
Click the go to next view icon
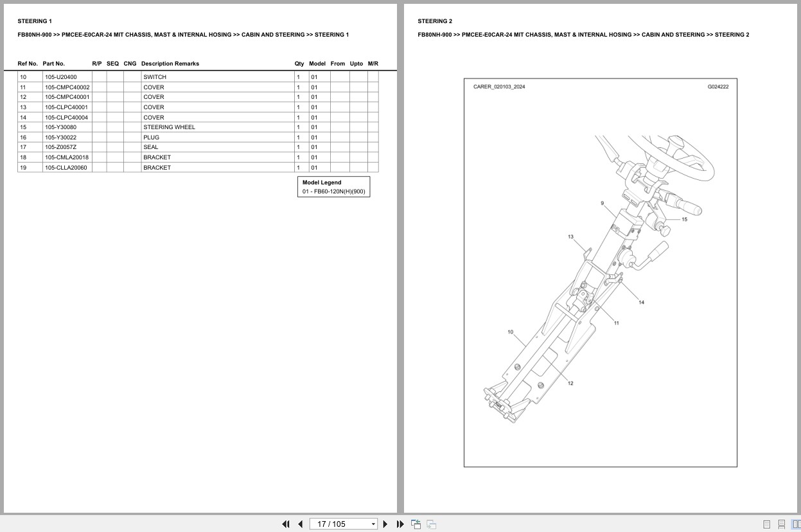[432, 524]
